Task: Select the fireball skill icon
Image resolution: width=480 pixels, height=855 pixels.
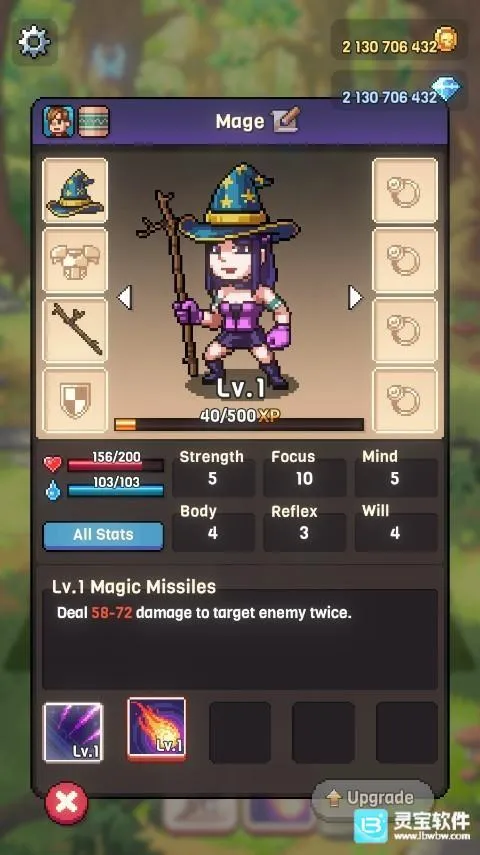Action: [157, 728]
